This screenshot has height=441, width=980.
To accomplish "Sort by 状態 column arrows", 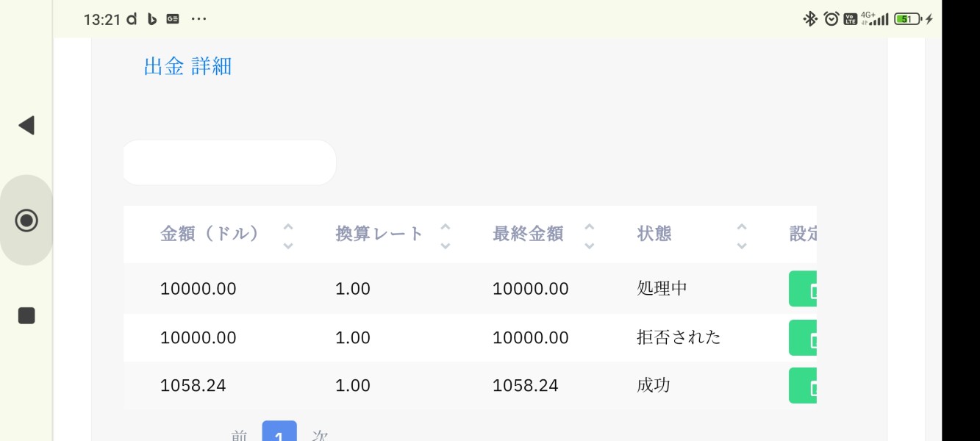I will pyautogui.click(x=742, y=235).
